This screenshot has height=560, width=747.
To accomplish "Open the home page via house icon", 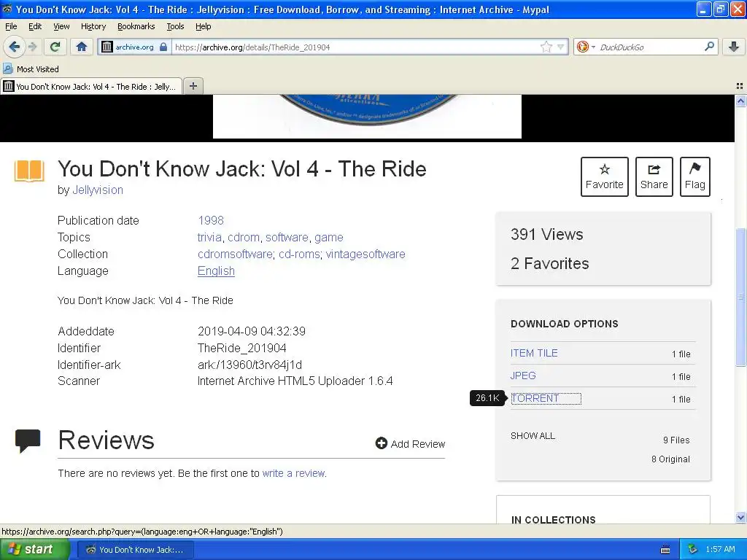I will [x=82, y=47].
